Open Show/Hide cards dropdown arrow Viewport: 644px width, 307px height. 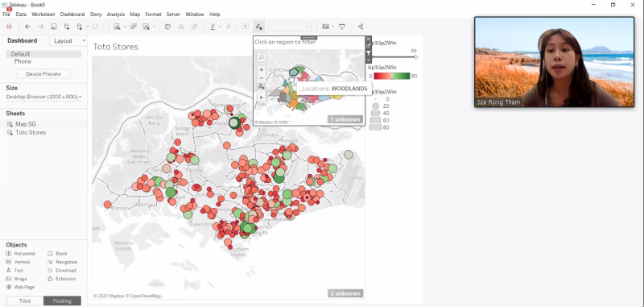[x=333, y=27]
